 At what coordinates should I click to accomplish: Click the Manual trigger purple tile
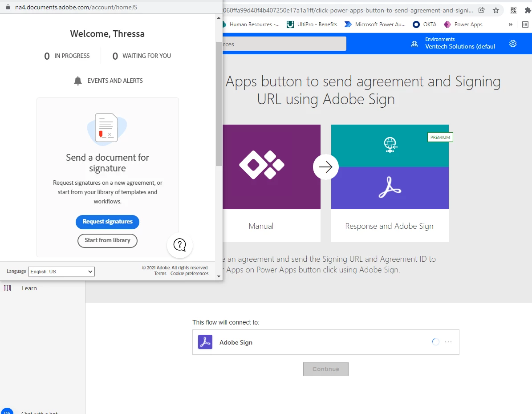(x=272, y=166)
